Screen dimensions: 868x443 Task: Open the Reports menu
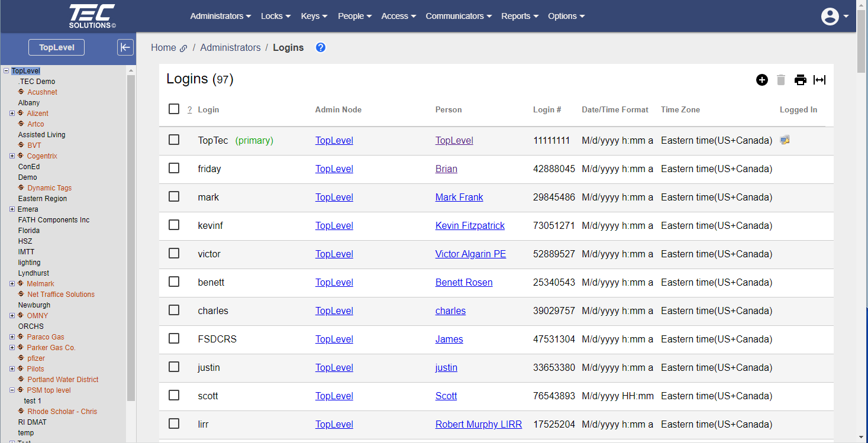pos(519,16)
